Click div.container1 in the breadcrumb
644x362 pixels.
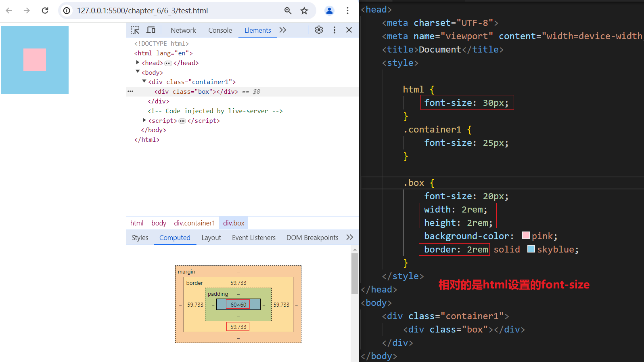(194, 223)
